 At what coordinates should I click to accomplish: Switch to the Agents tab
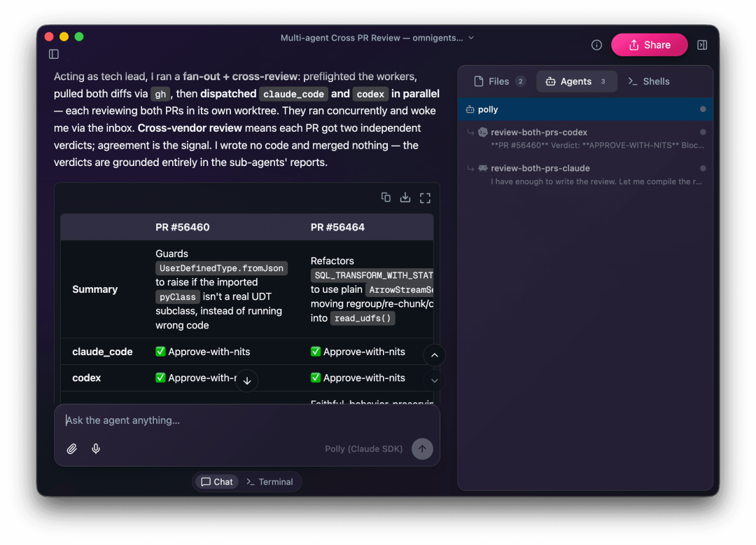tap(577, 81)
